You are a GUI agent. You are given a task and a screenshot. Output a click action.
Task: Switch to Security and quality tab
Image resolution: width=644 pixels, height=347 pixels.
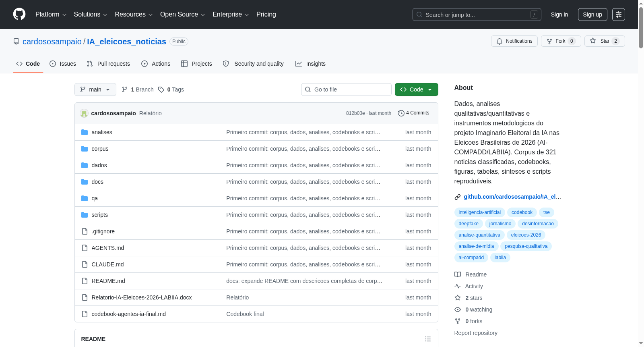click(x=253, y=64)
